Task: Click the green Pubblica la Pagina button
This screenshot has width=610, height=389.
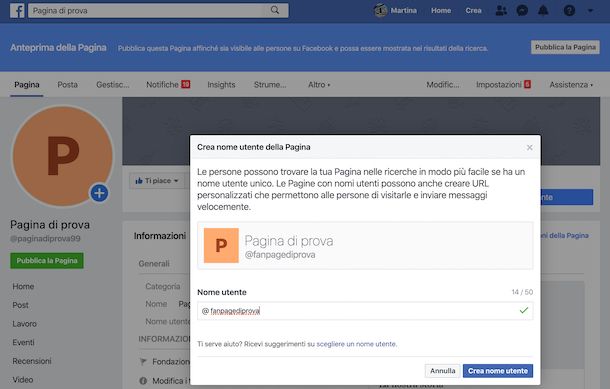Action: coord(47,261)
